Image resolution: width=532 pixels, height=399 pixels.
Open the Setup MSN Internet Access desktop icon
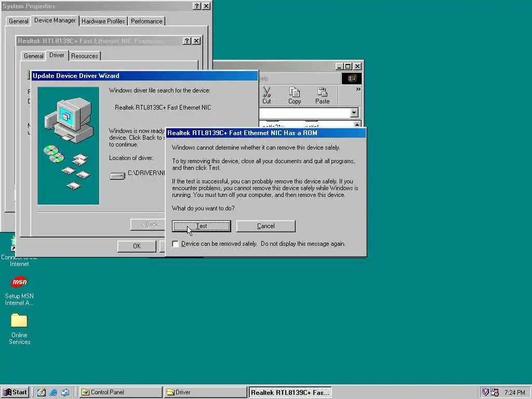(19, 291)
